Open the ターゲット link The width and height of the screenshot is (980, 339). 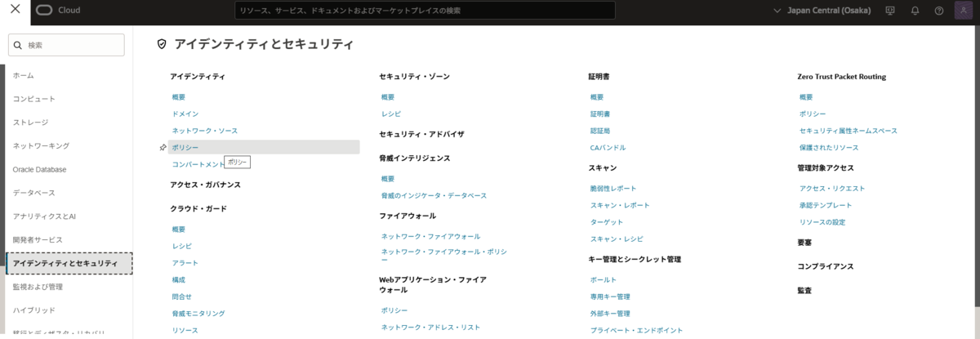click(607, 222)
